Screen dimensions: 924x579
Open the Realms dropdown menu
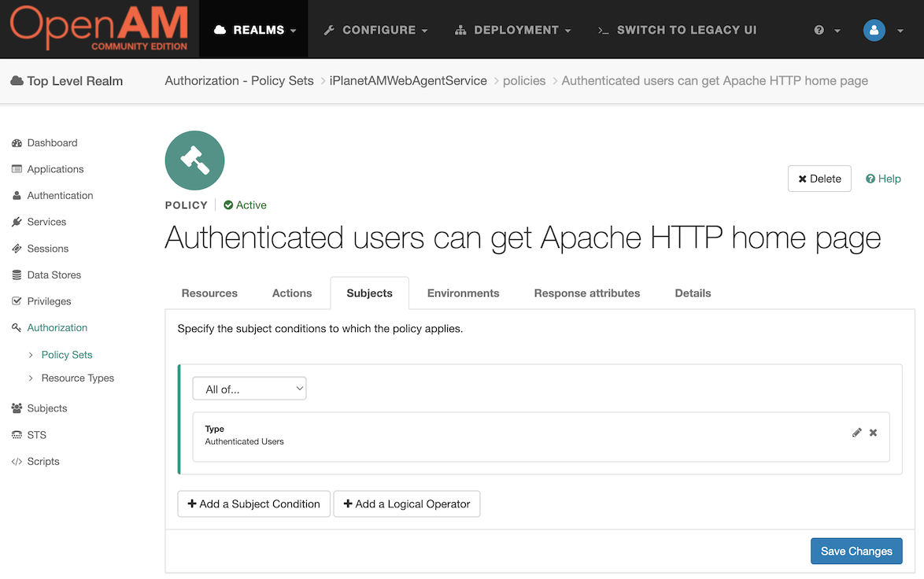coord(254,30)
